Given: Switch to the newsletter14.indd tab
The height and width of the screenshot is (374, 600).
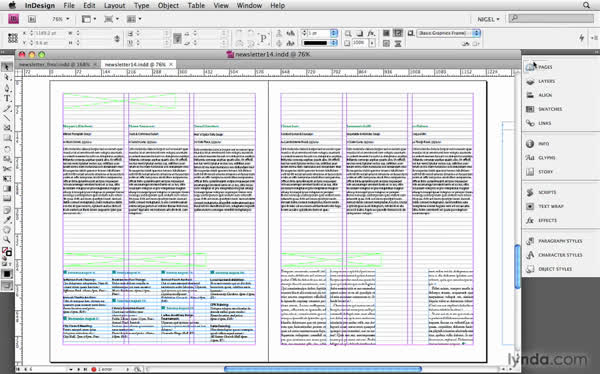Looking at the screenshot, I should click(x=135, y=64).
